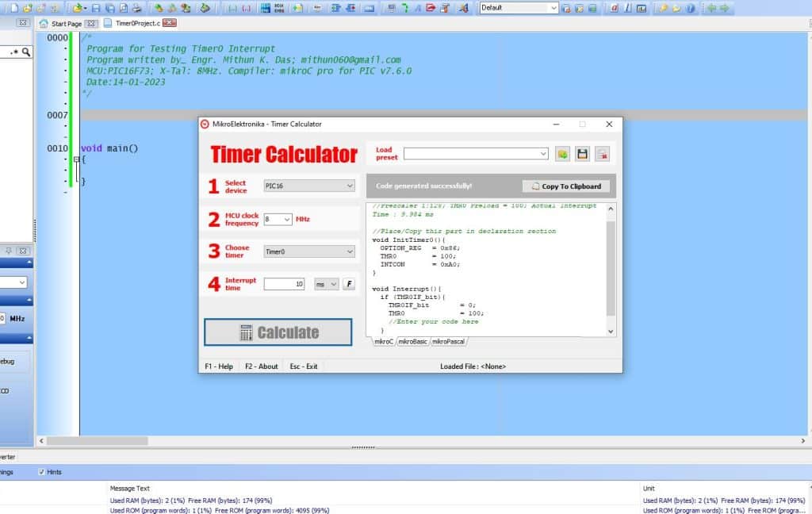
Task: Click the 'Unit' column header
Action: [649, 488]
